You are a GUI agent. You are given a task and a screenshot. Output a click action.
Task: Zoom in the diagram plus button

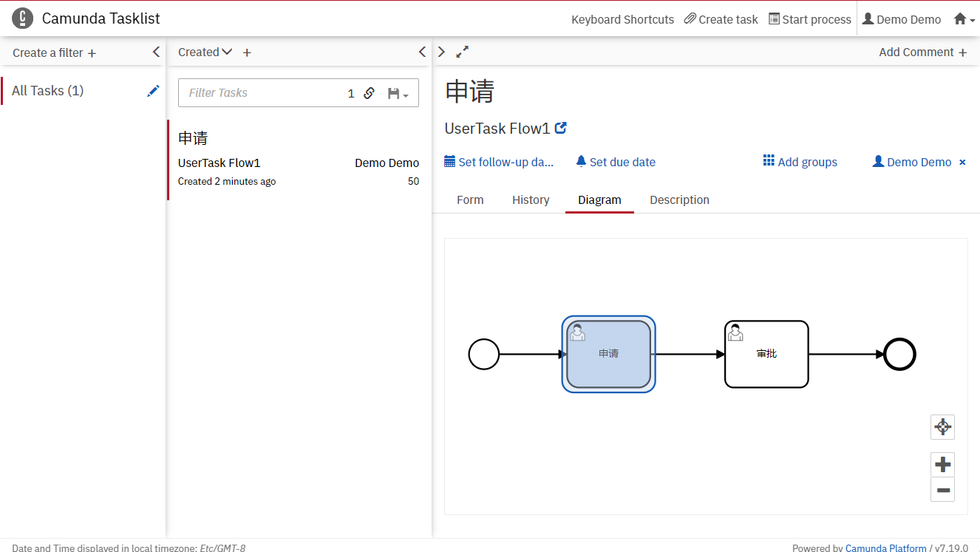tap(942, 465)
